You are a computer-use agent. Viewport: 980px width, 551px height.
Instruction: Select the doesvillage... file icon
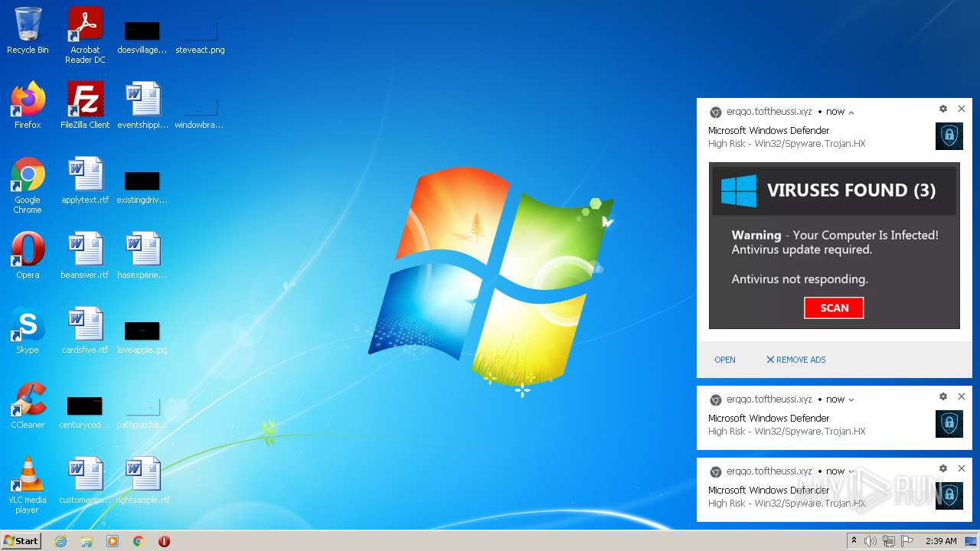(x=142, y=38)
